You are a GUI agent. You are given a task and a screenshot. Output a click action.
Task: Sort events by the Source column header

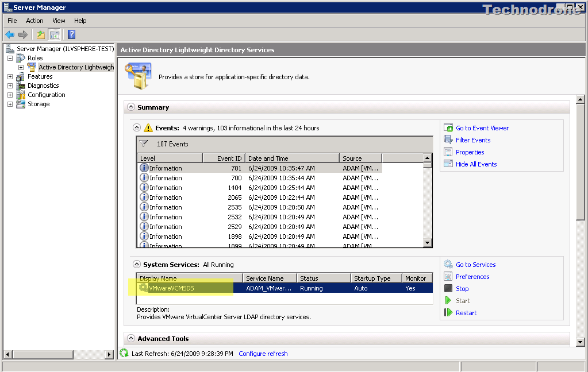pos(360,158)
